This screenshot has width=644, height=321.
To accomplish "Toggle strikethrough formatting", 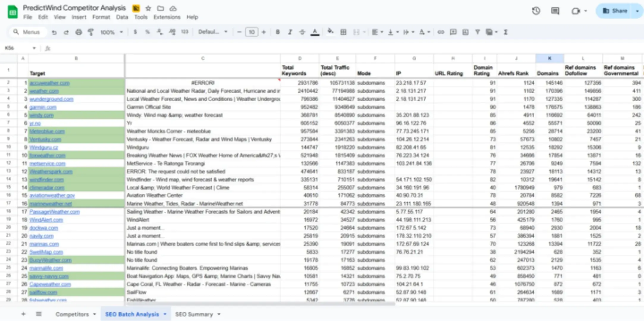I will click(303, 32).
